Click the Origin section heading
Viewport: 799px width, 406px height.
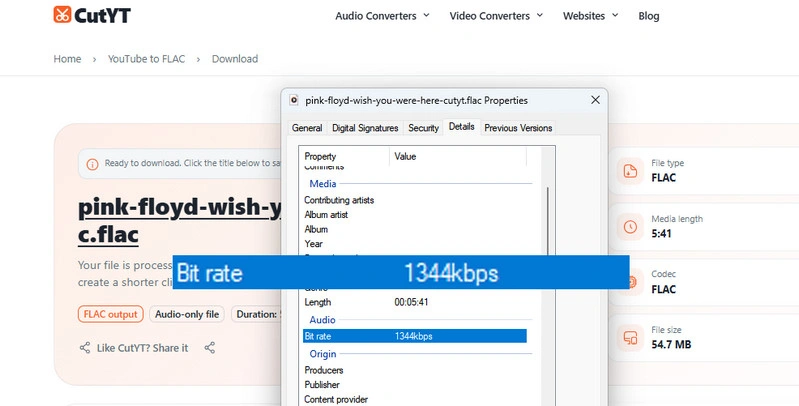[x=323, y=354]
